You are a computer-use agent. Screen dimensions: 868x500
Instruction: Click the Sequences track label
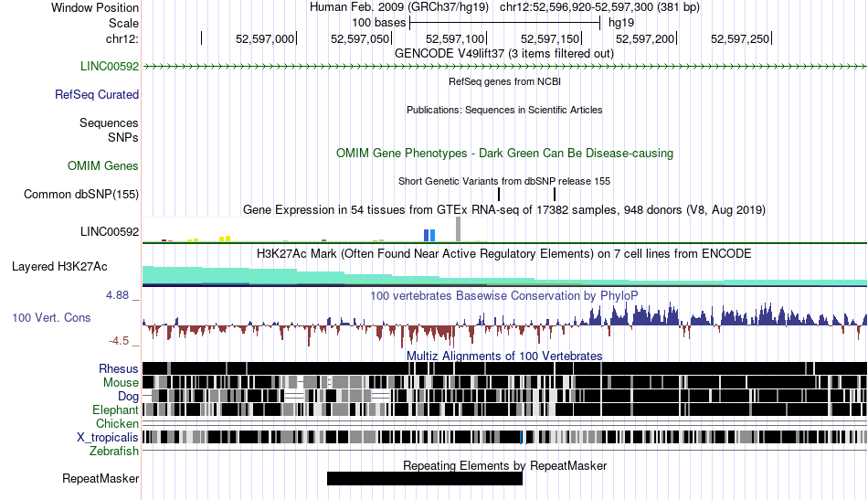pos(109,122)
